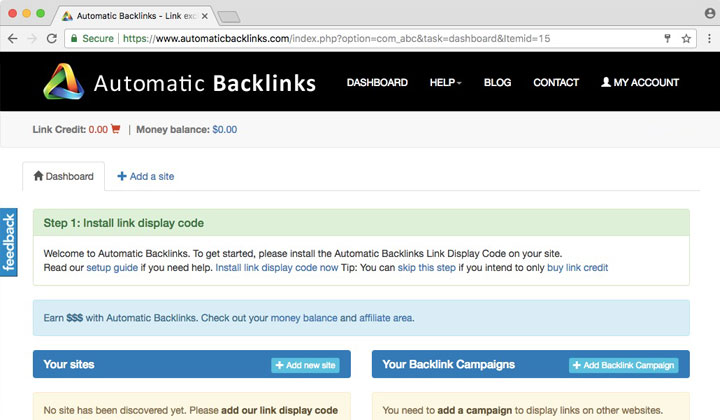Click the Automatic Backlinks site title text
Screen dimensions: 720x420
205,83
